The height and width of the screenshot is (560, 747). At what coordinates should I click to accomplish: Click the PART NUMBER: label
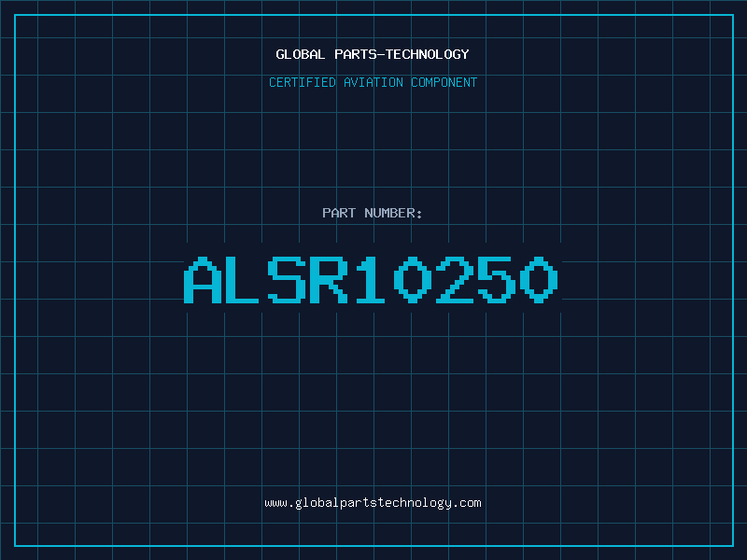373,213
